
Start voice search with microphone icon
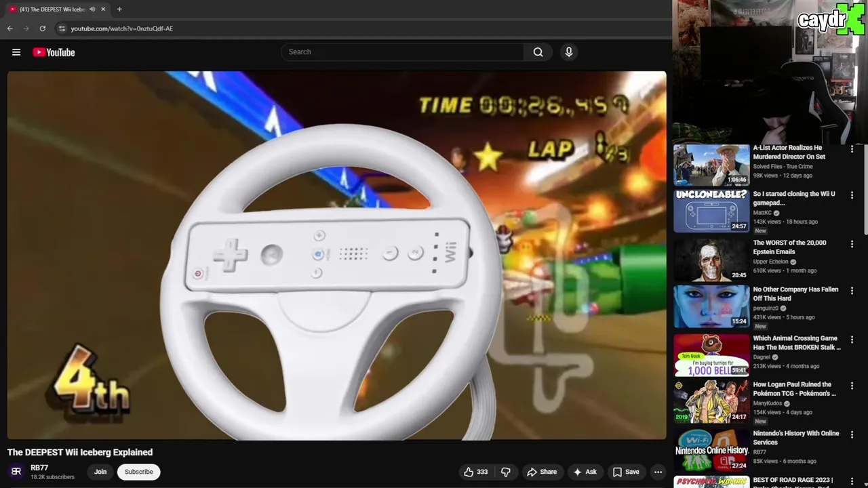[x=569, y=52]
